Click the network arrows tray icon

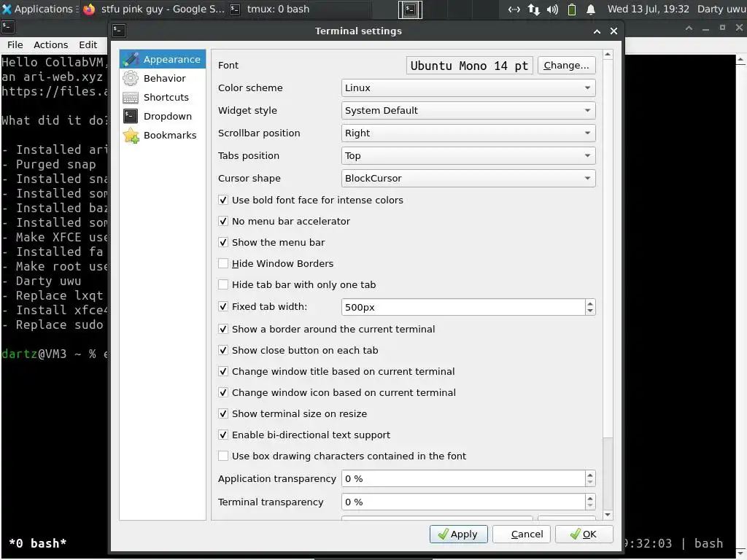coord(533,9)
